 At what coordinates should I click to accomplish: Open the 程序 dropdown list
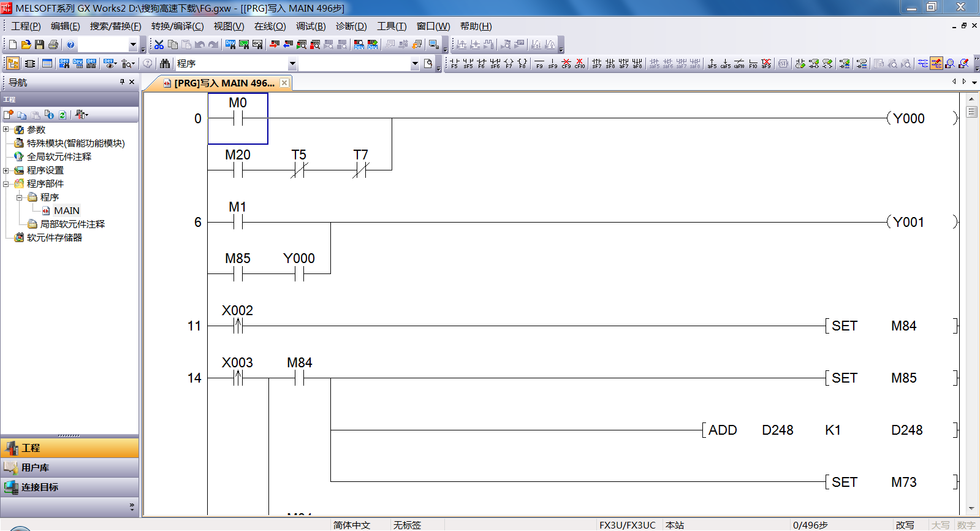(x=292, y=64)
